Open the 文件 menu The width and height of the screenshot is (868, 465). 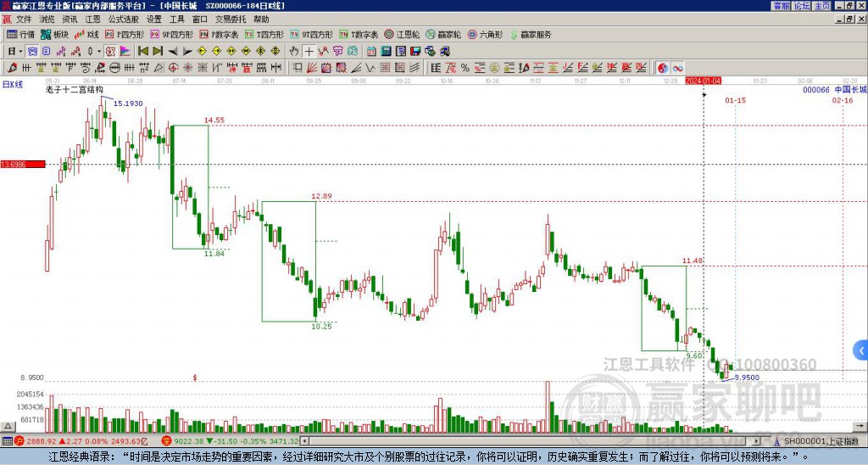(24, 20)
